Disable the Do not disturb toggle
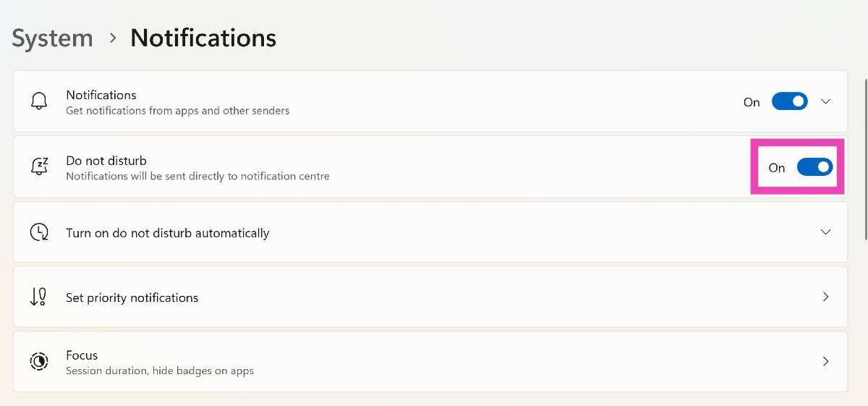868x406 pixels. point(814,167)
